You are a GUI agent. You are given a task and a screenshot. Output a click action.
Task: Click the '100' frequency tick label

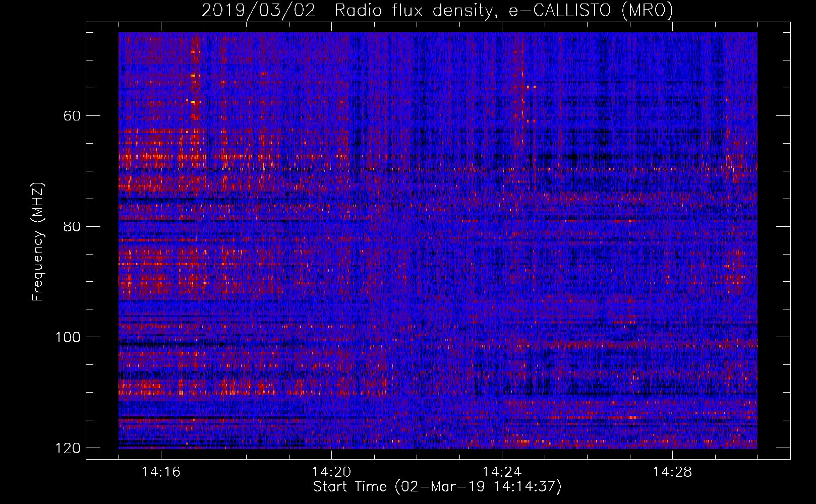pos(68,337)
